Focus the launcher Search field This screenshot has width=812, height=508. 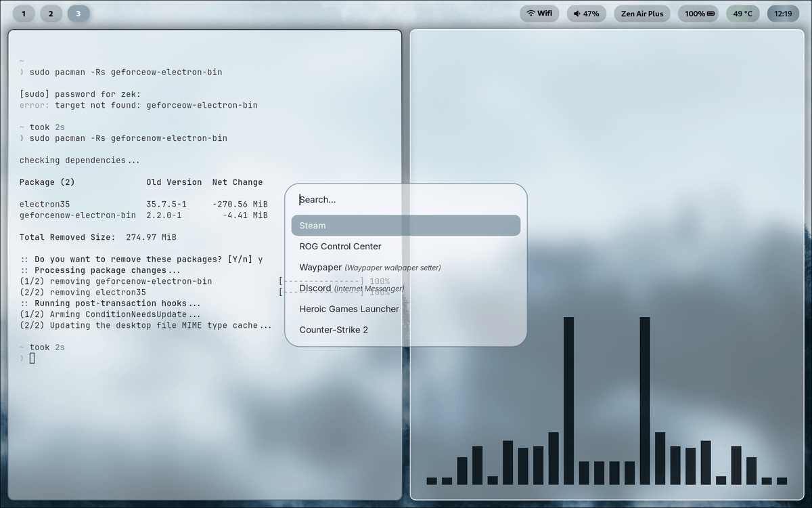tap(406, 200)
